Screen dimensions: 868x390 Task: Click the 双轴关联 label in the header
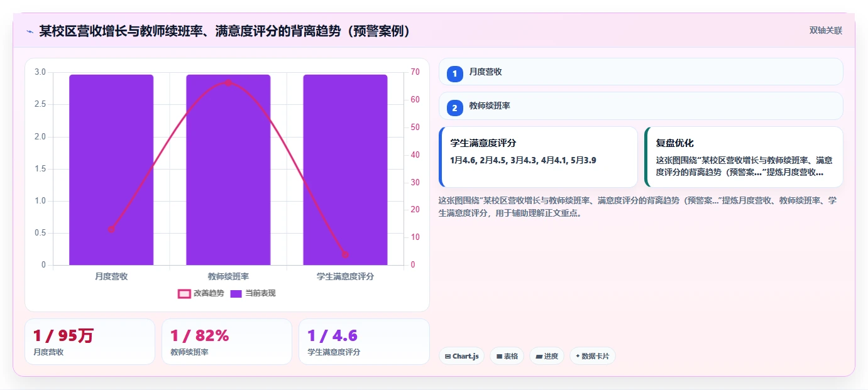(825, 31)
